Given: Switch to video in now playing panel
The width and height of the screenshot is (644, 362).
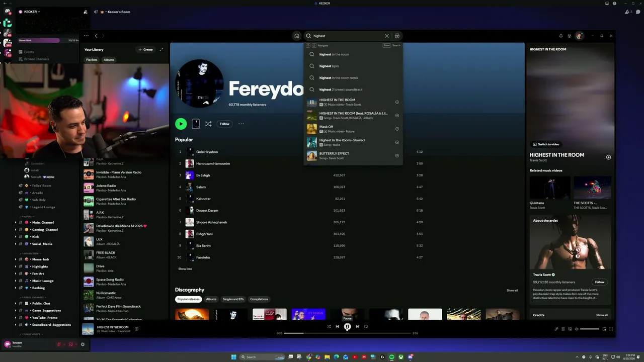Looking at the screenshot, I should (x=546, y=144).
